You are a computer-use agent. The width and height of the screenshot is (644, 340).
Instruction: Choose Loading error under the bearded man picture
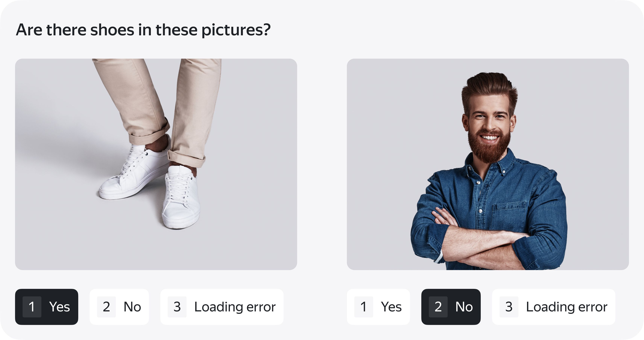coord(554,307)
